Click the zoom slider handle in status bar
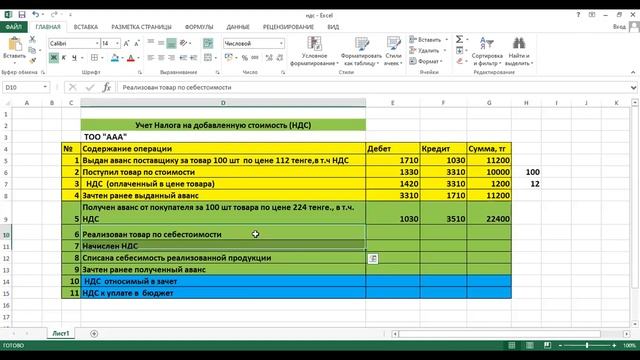This screenshot has width=640, height=360. [587, 345]
